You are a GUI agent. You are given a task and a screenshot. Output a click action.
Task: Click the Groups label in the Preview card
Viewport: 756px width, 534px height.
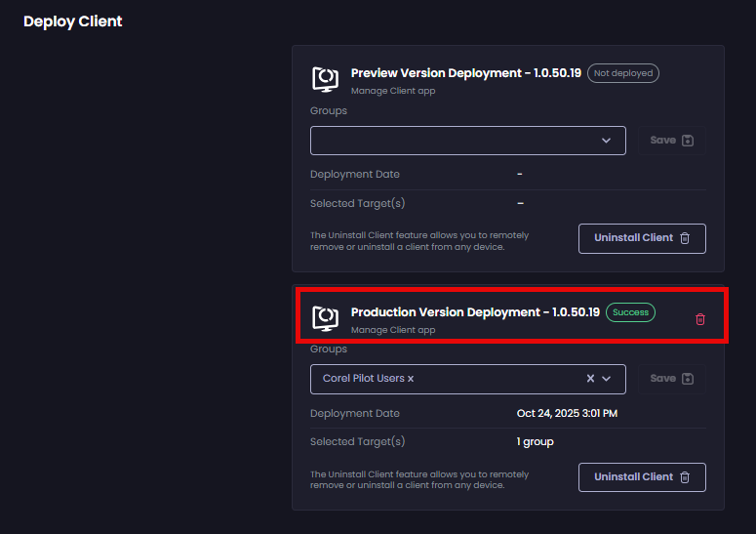tap(329, 111)
